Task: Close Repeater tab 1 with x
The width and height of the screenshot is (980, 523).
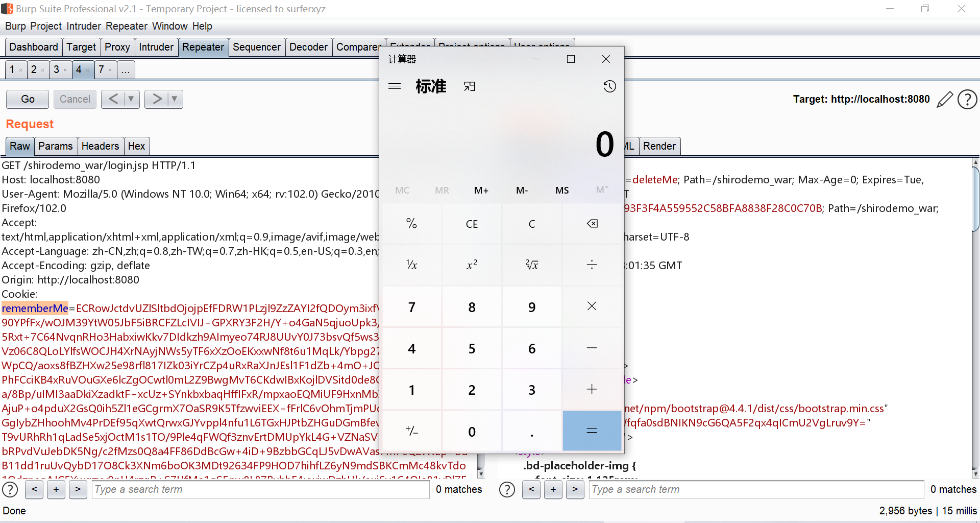Action: (x=20, y=70)
